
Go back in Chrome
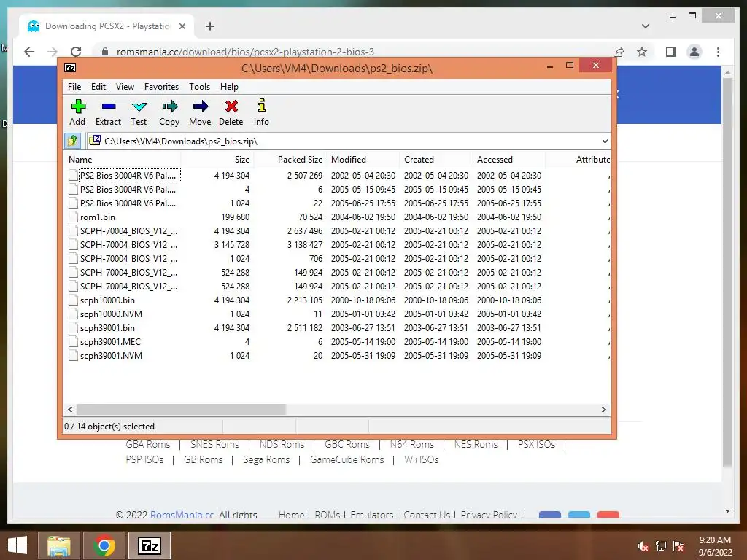(29, 52)
